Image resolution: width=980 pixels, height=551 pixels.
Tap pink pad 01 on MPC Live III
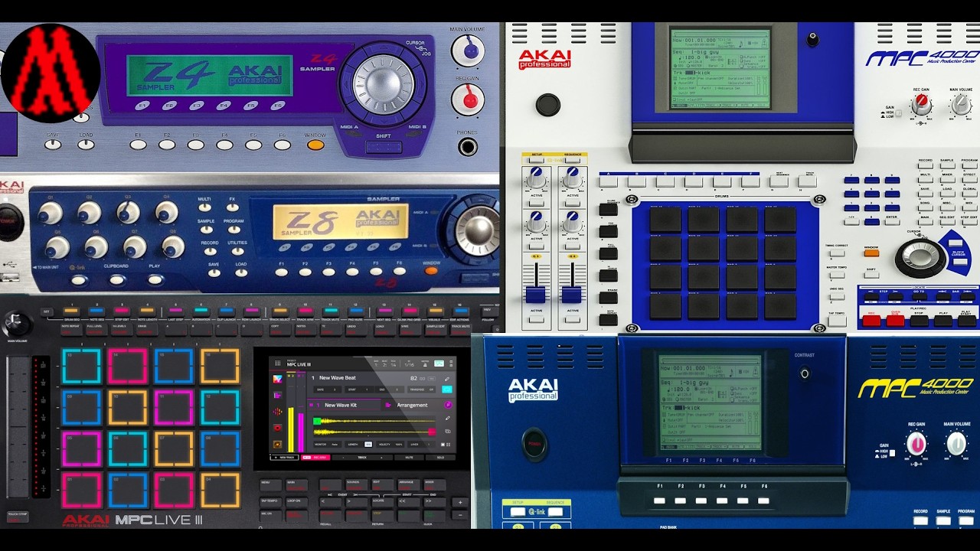[x=80, y=491]
